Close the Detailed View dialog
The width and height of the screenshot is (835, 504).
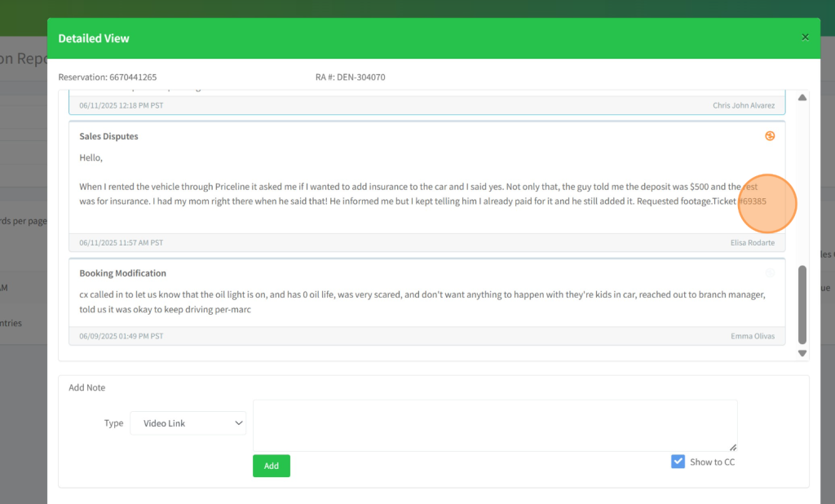pos(805,38)
